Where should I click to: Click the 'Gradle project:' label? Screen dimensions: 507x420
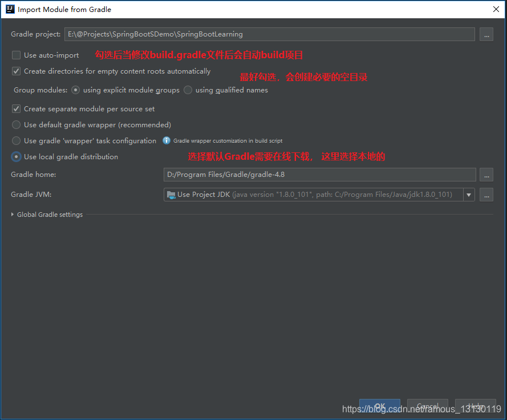click(35, 34)
